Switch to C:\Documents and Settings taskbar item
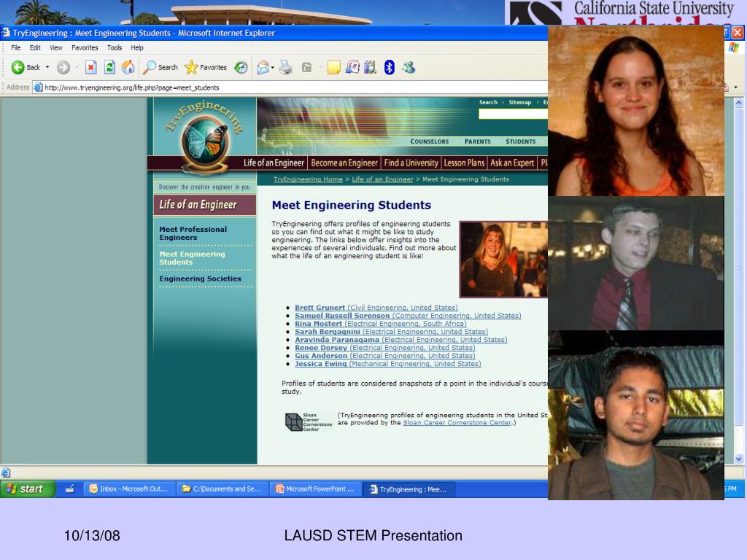Image resolution: width=747 pixels, height=560 pixels. (x=222, y=489)
